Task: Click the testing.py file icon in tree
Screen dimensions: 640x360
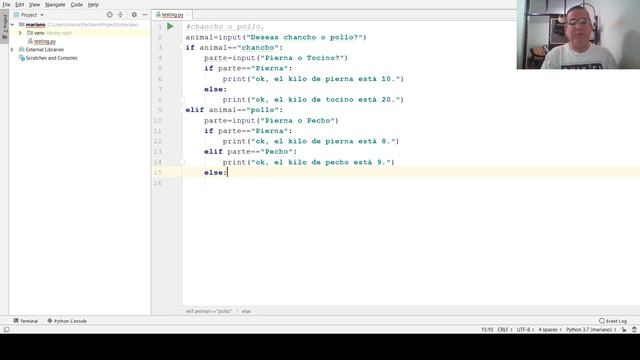Action: (30, 41)
